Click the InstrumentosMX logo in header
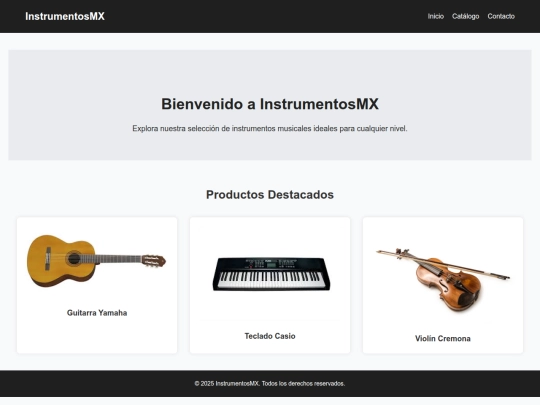The height and width of the screenshot is (405, 540). click(x=65, y=16)
